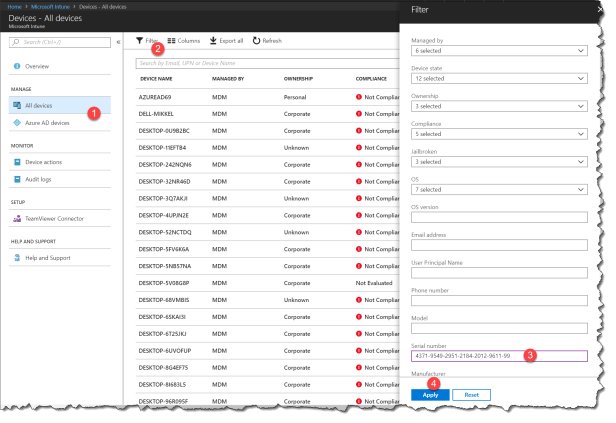This screenshot has height=423, width=616.
Task: Open the Audit logs menu item
Action: (60, 179)
